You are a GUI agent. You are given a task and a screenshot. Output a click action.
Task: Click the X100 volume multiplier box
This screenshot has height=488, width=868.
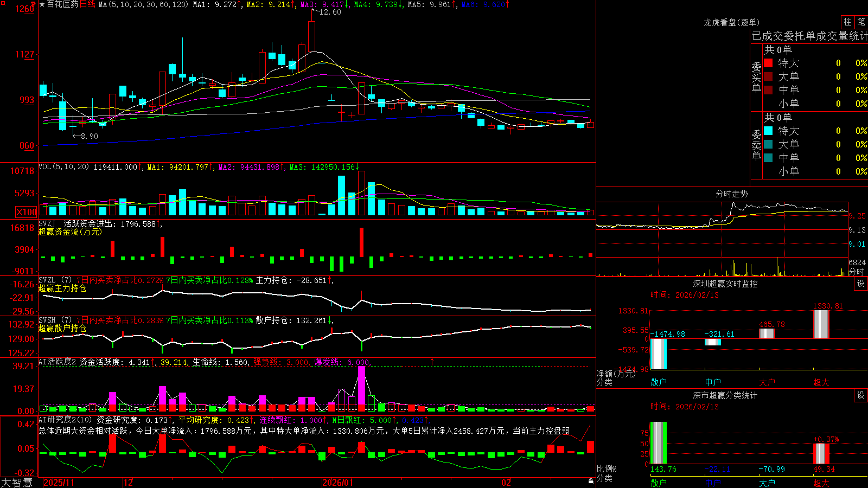coord(27,212)
